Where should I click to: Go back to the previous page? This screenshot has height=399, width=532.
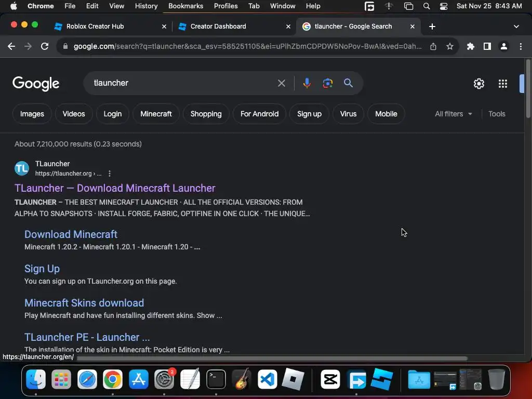click(x=11, y=46)
